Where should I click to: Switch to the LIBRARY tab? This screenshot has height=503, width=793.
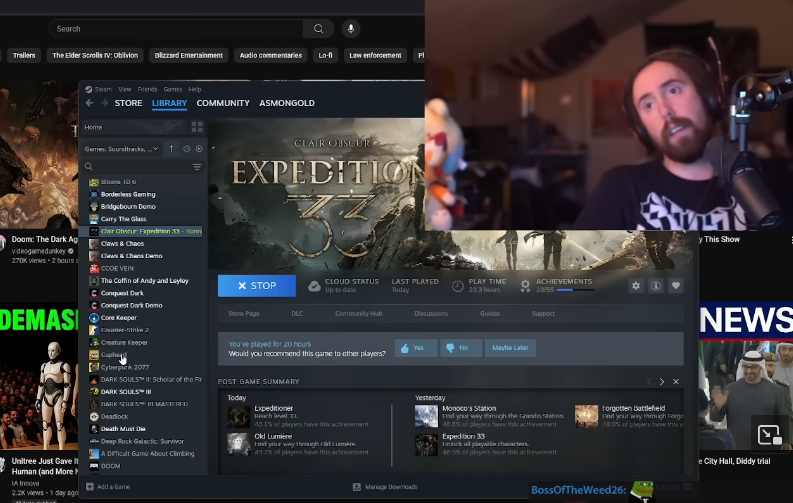[x=169, y=103]
